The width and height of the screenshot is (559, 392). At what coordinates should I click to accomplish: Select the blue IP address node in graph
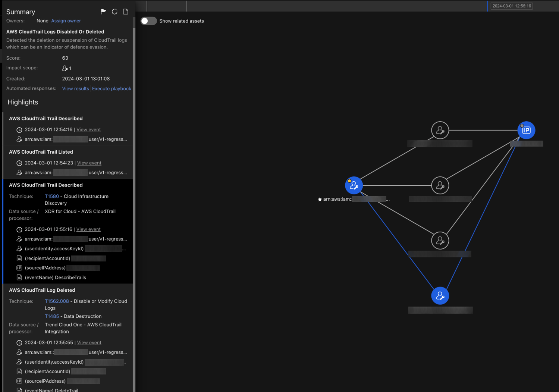click(x=526, y=130)
